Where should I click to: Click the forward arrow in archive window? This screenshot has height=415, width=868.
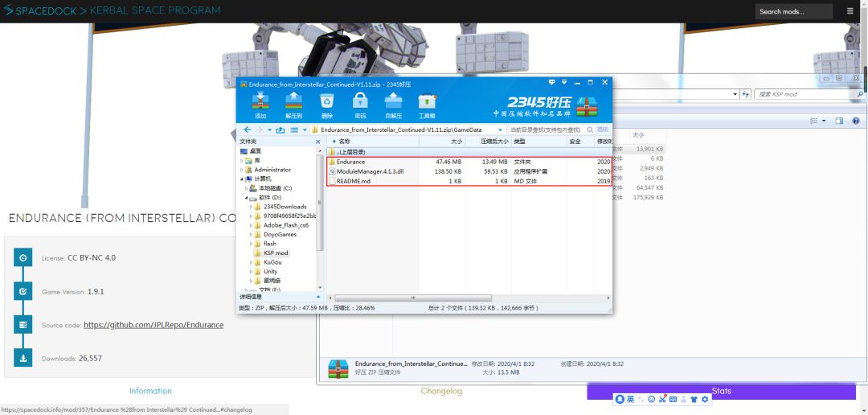click(260, 129)
